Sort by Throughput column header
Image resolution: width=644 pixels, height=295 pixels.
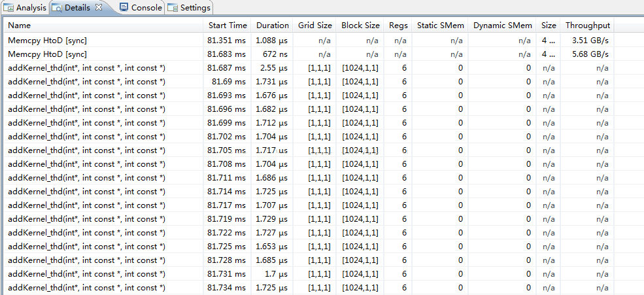pyautogui.click(x=587, y=26)
